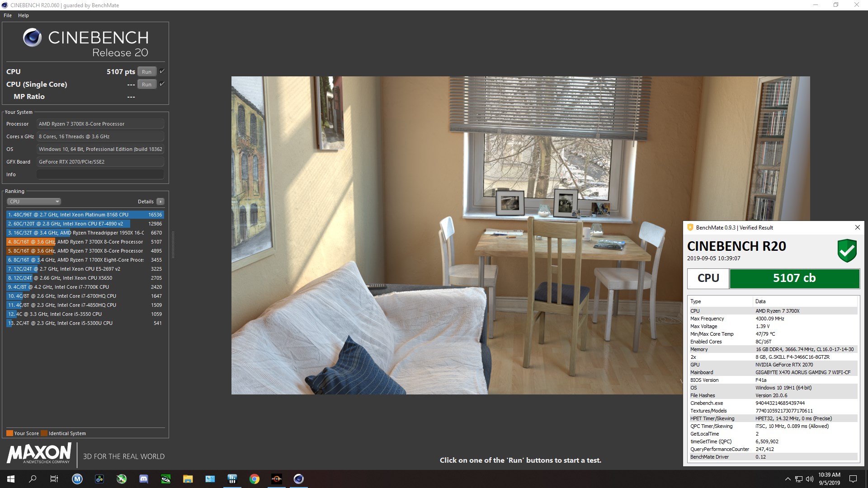
Task: Click the green verified checkmark shield
Action: coord(847,251)
